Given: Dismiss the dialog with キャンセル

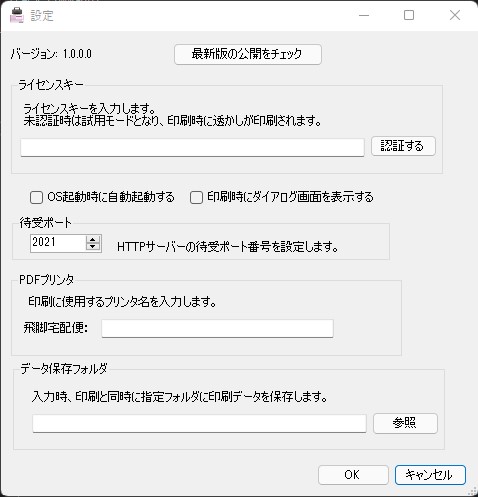Looking at the screenshot, I should point(430,475).
